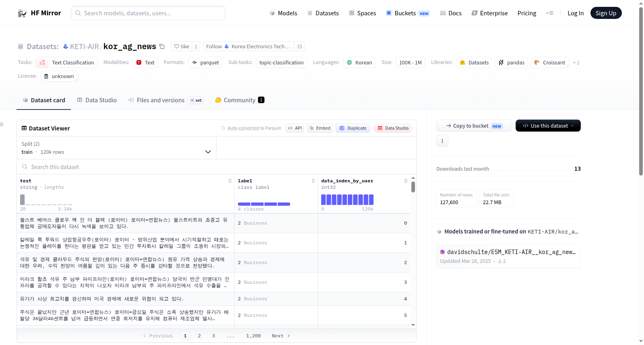
Task: Duplicate the dataset viewer
Action: [353, 128]
